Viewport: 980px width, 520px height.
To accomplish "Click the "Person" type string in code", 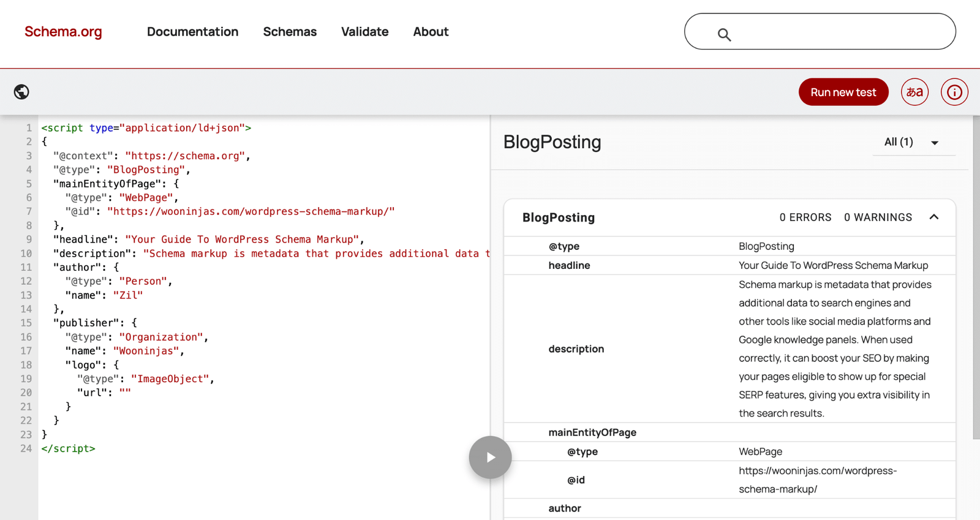I will [x=143, y=281].
